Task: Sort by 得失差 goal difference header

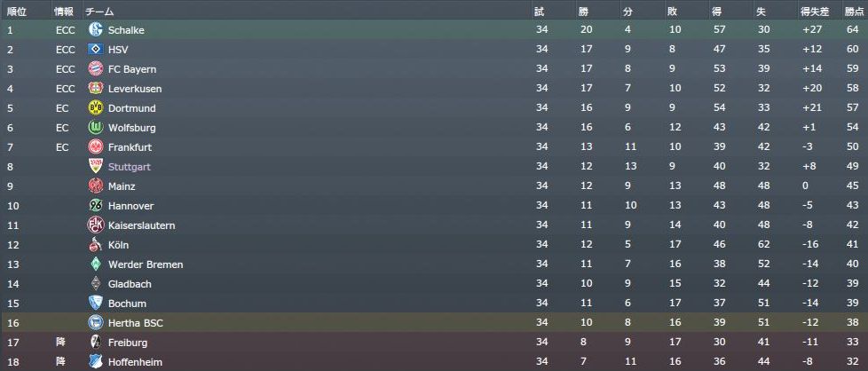Action: pyautogui.click(x=813, y=12)
